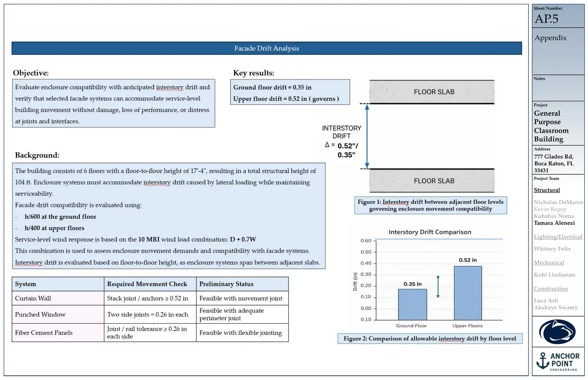Click 'Two side joints = 0.26 in each' cell
The width and height of the screenshot is (588, 380).
pos(150,314)
